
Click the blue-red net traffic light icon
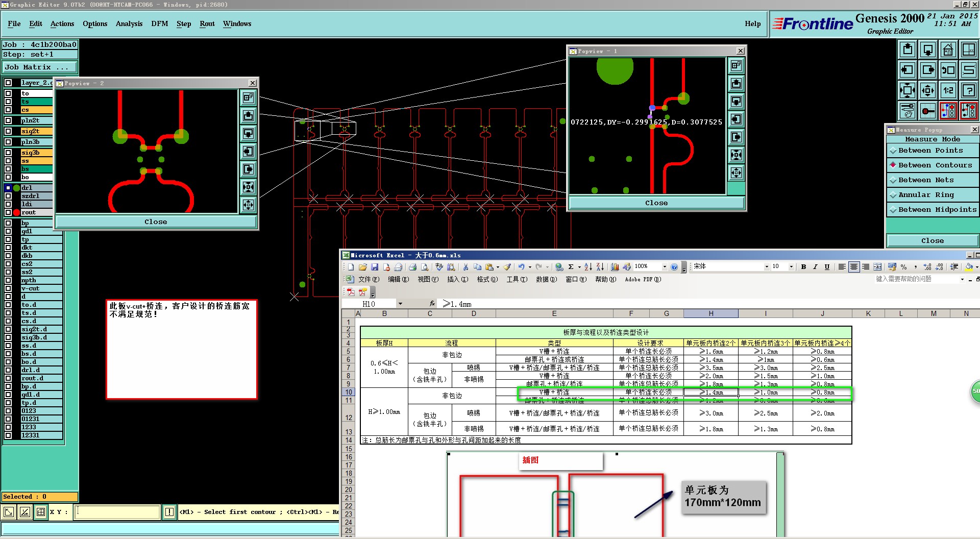pyautogui.click(x=948, y=111)
